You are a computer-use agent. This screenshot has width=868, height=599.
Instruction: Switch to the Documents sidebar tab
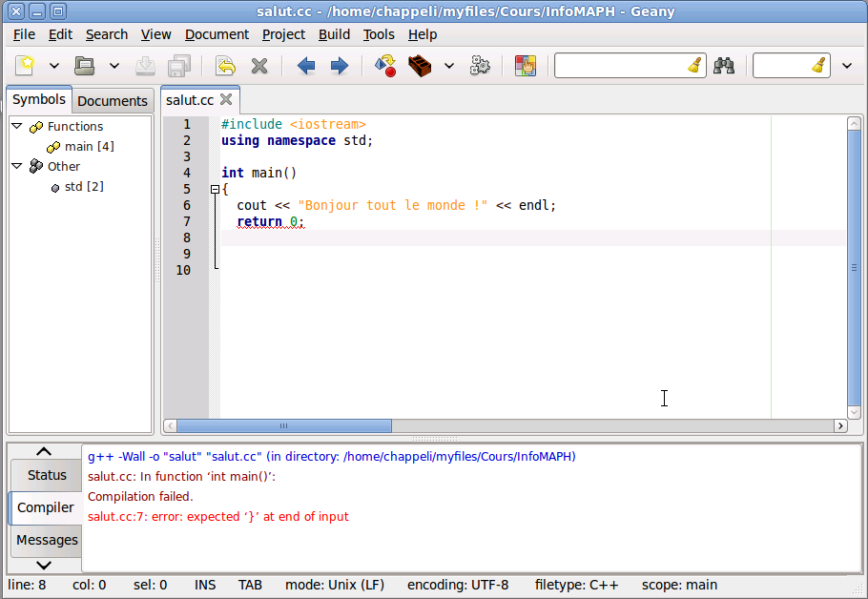(113, 101)
